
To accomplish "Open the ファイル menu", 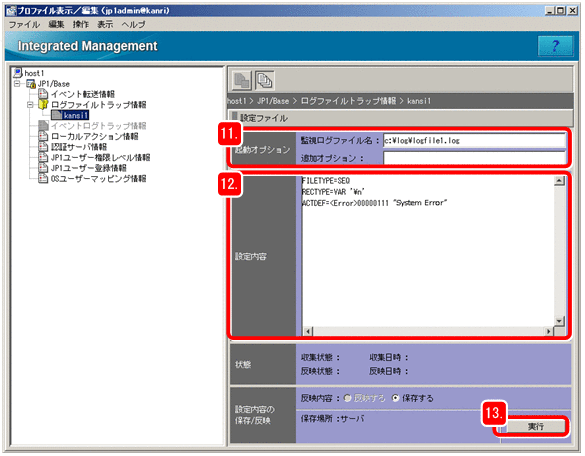I will [24, 25].
